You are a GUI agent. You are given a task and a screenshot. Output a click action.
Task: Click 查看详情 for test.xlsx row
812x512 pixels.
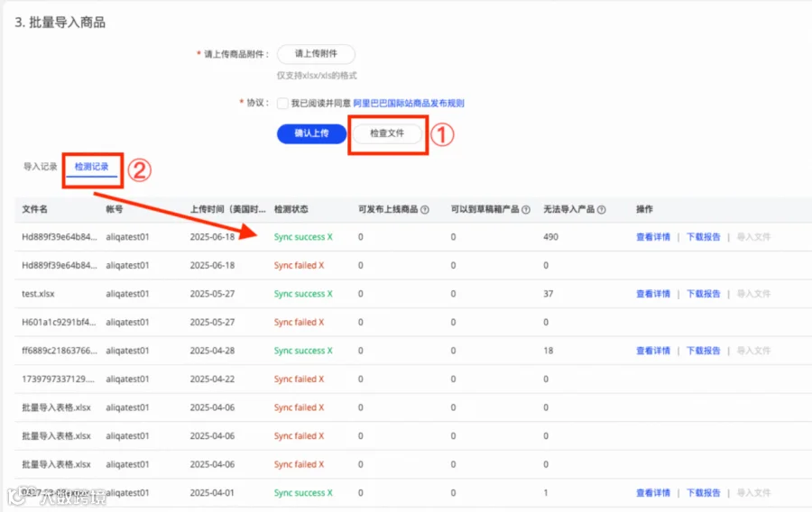pos(652,294)
